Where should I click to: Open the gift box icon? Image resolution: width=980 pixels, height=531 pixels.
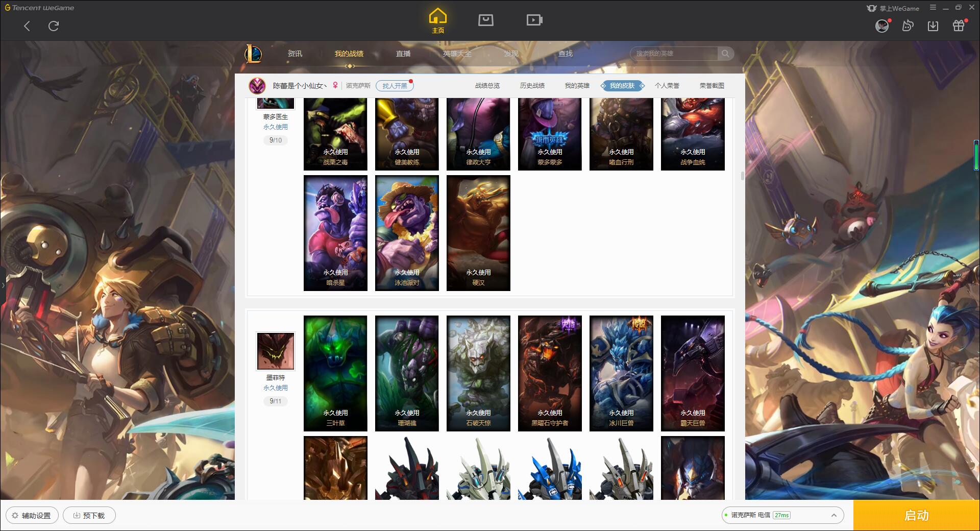coord(958,26)
